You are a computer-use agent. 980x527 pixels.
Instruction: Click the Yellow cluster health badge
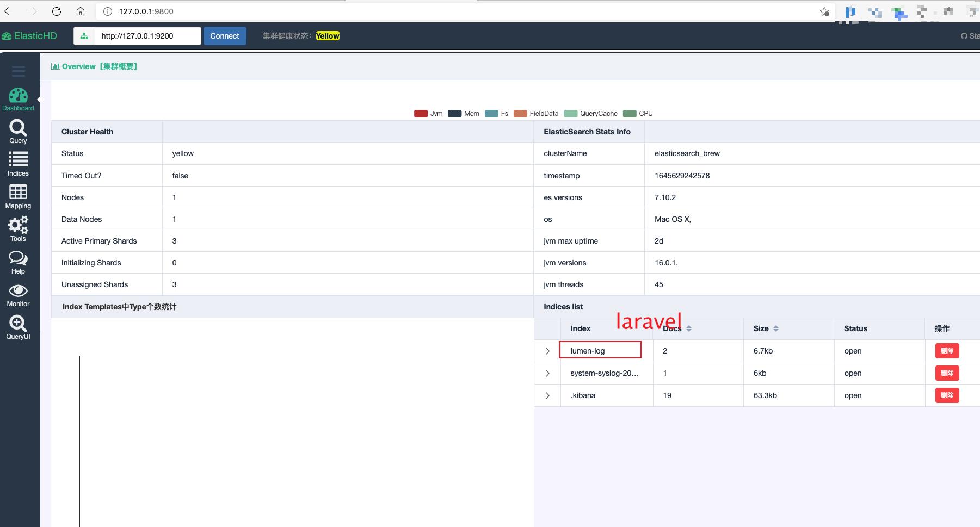328,36
